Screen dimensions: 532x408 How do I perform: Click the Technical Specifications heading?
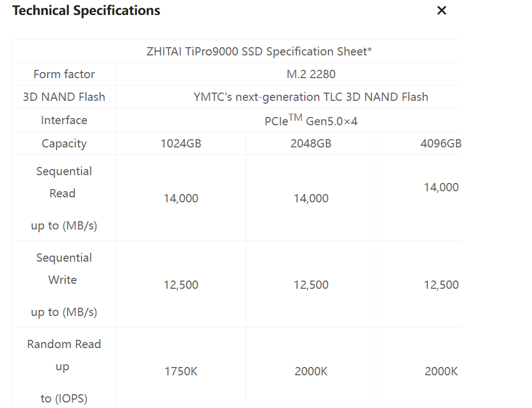pos(86,11)
